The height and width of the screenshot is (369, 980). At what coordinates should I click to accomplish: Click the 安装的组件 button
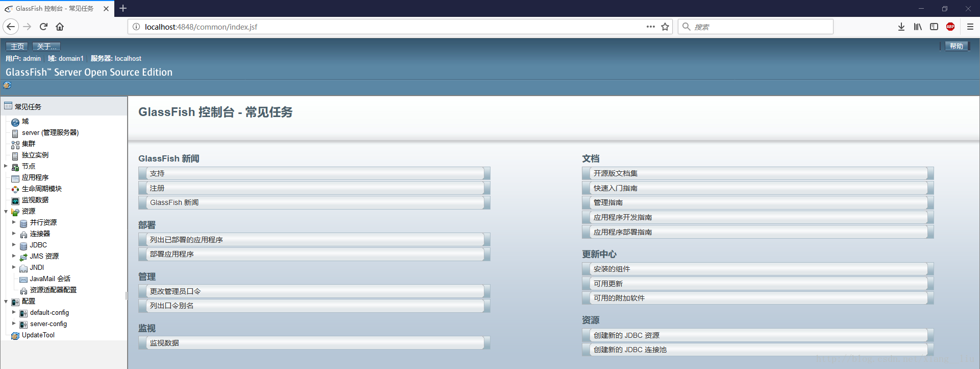point(758,269)
